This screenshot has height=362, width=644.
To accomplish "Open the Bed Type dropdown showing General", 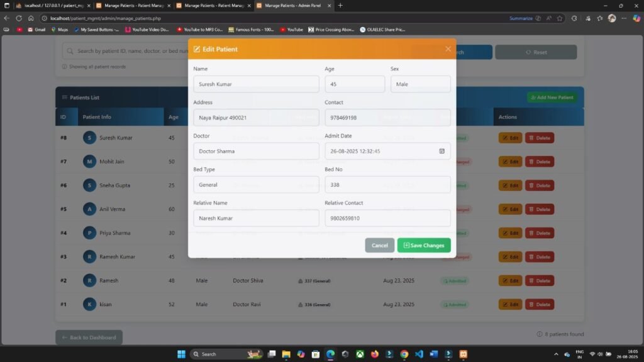I will pyautogui.click(x=256, y=184).
